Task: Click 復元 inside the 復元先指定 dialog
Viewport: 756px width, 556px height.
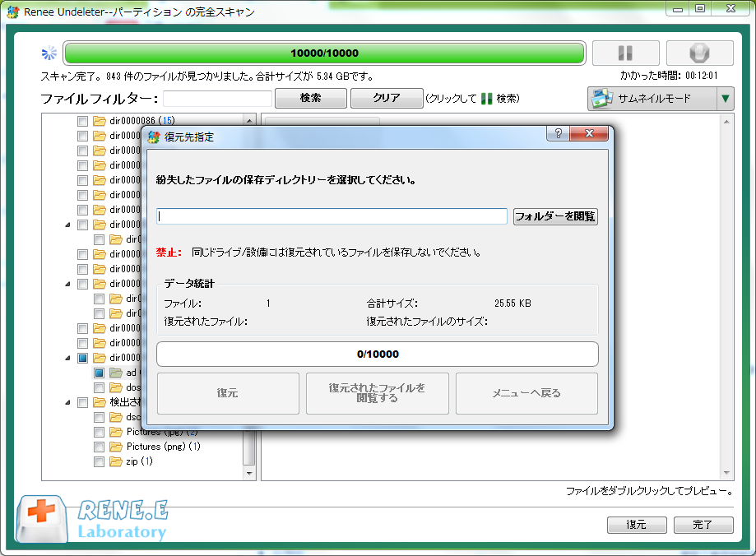Action: click(x=228, y=393)
